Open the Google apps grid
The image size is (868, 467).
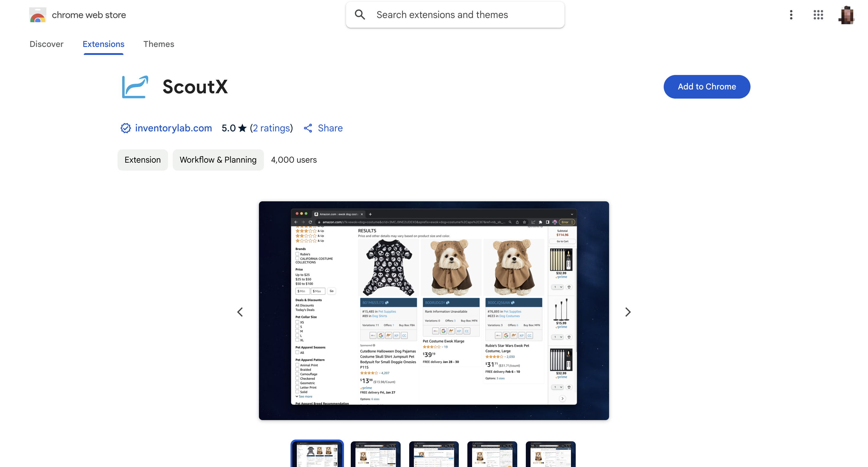pos(818,14)
